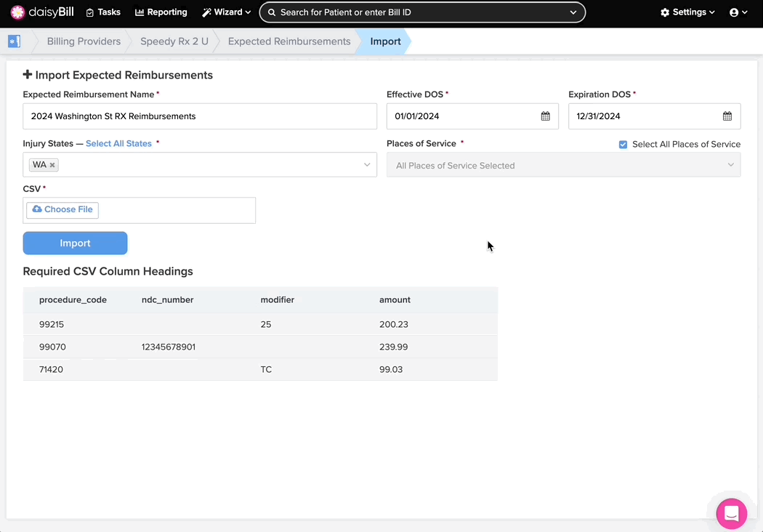Click the ndc_number column heading
Image resolution: width=763 pixels, height=532 pixels.
pos(167,300)
